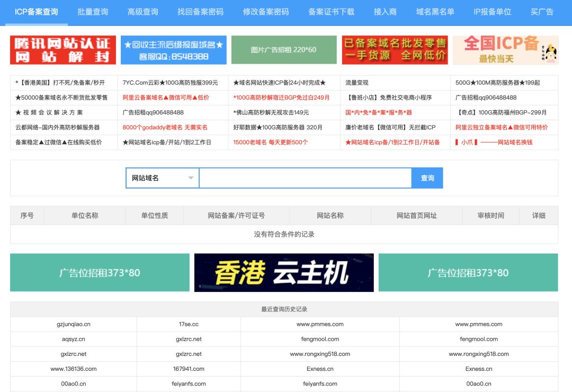Open the right 广告位招租373*80 banner
The image size is (572, 392).
[469, 272]
